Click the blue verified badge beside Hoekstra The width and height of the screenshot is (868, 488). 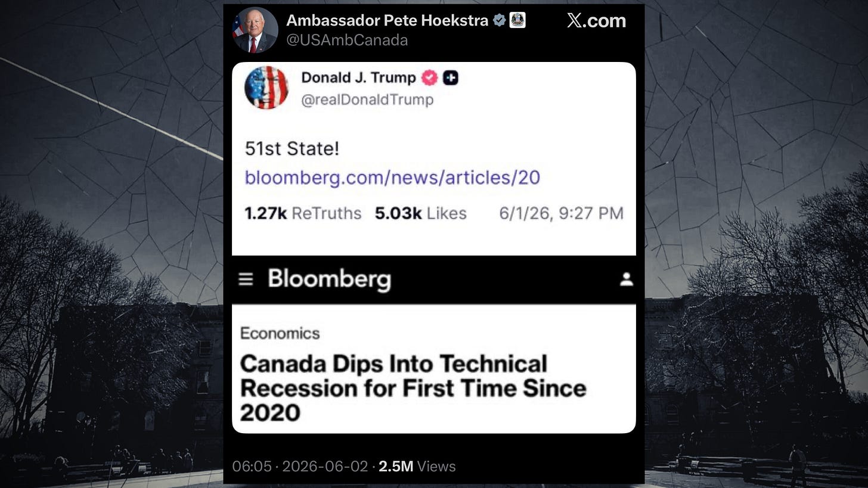(x=500, y=21)
